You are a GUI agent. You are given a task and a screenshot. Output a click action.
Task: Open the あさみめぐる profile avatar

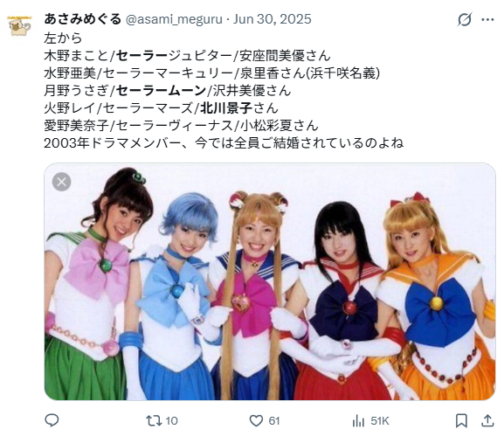(x=20, y=25)
